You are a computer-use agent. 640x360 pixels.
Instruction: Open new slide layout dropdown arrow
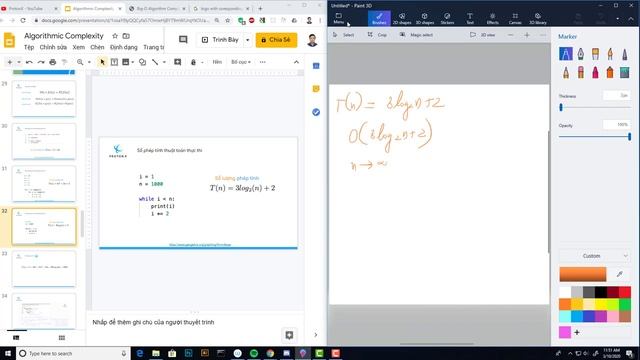point(19,62)
